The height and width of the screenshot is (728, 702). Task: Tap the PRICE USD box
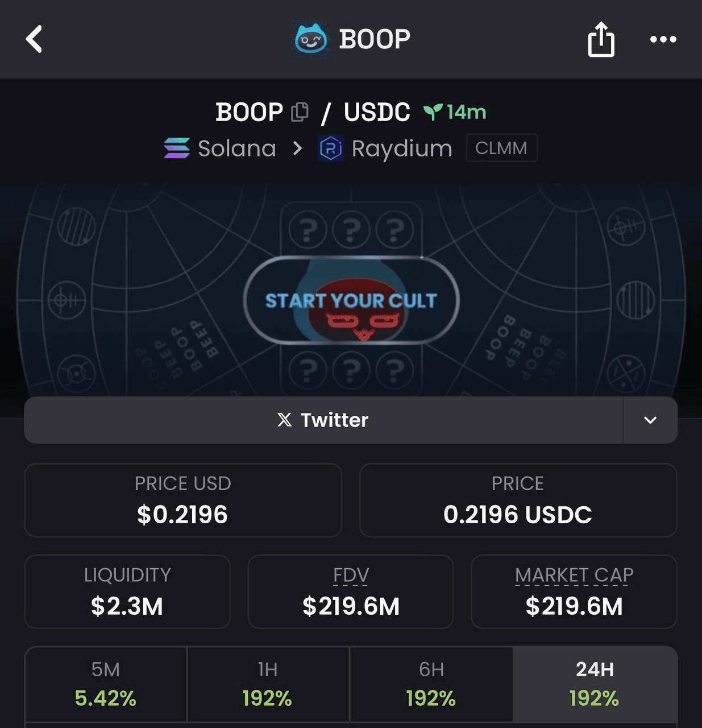(183, 500)
